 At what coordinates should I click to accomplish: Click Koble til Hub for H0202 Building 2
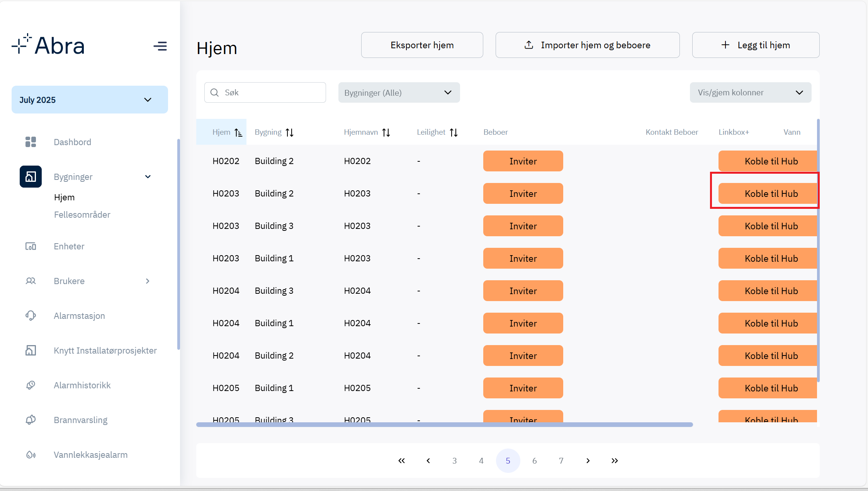coord(768,161)
